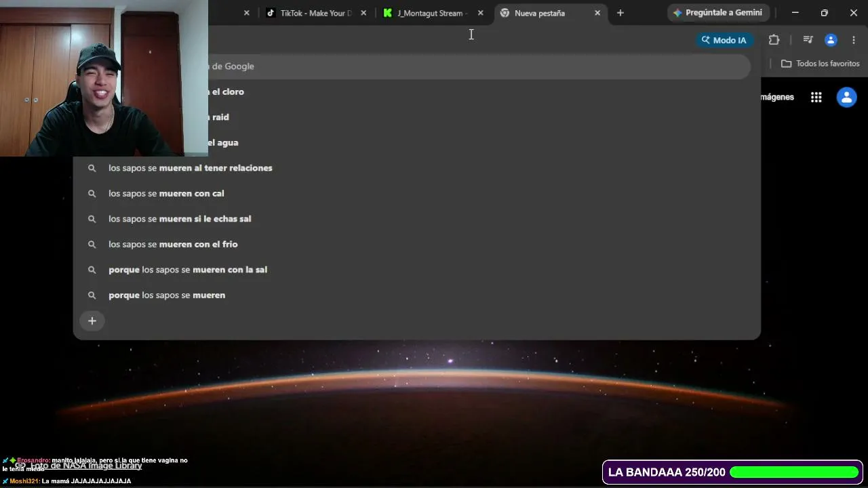
Task: Open the media controls icon in toolbar
Action: [x=808, y=40]
